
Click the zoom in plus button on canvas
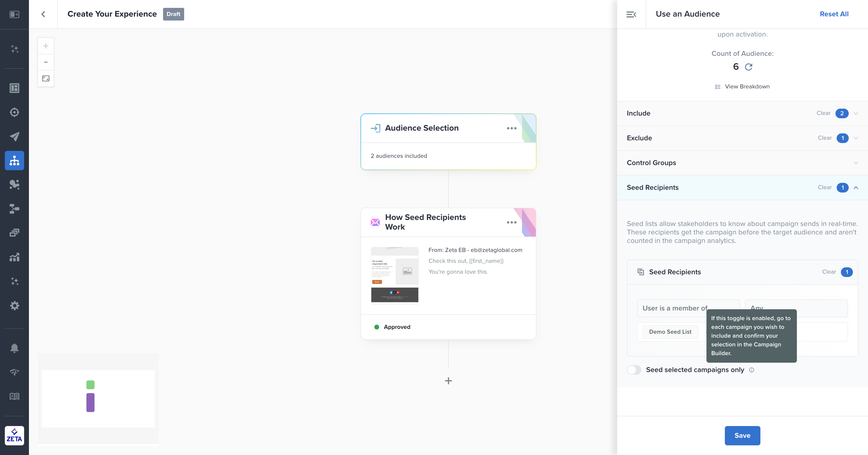[46, 46]
